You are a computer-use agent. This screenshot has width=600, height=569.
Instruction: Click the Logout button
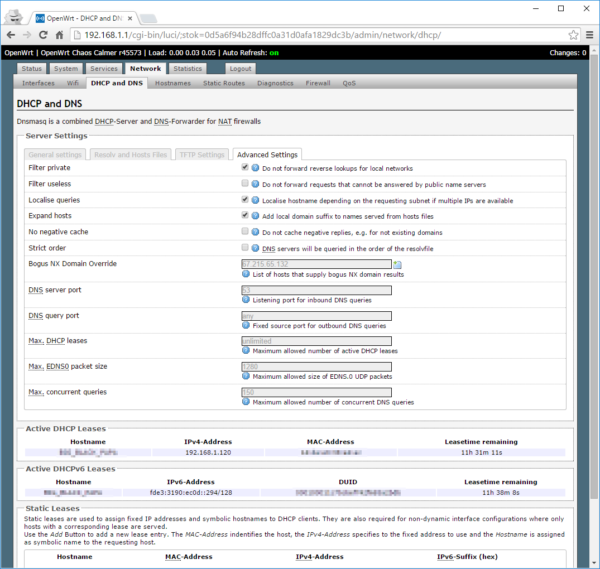tap(240, 68)
